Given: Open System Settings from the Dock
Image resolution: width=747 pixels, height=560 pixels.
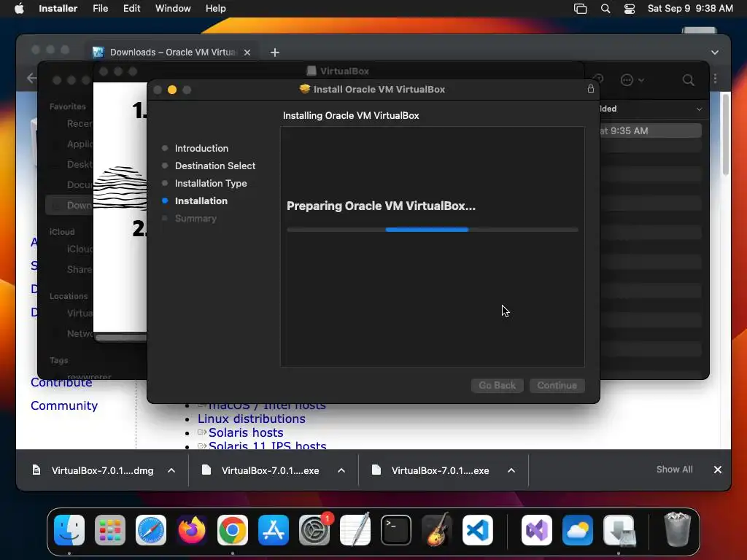Looking at the screenshot, I should [x=314, y=530].
